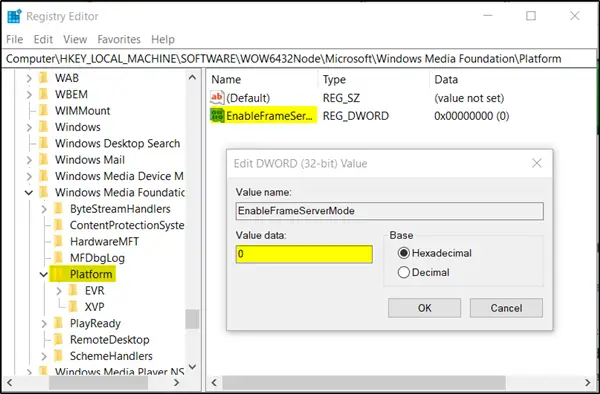Select the (Default) value row name
The height and width of the screenshot is (394, 600).
(x=248, y=98)
